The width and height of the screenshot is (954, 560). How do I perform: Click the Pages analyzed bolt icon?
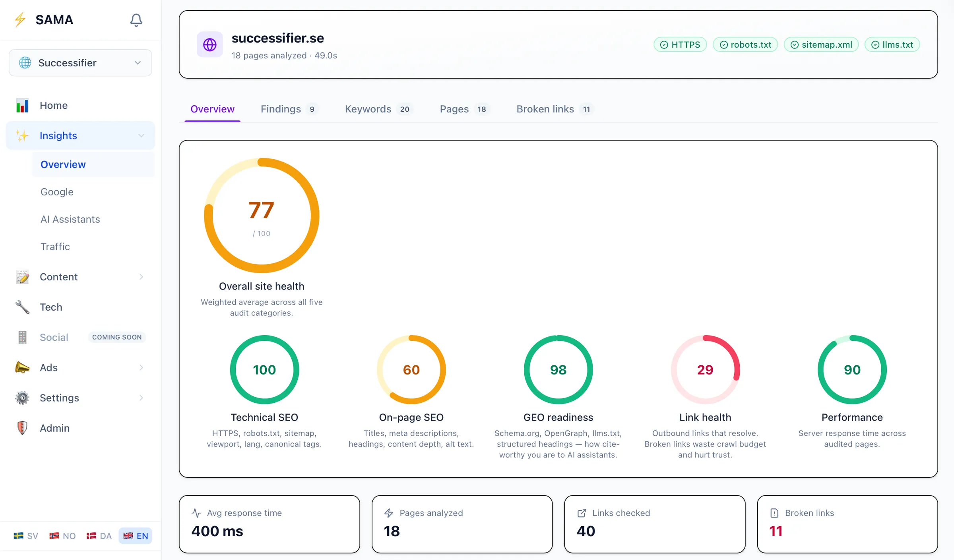click(x=389, y=513)
